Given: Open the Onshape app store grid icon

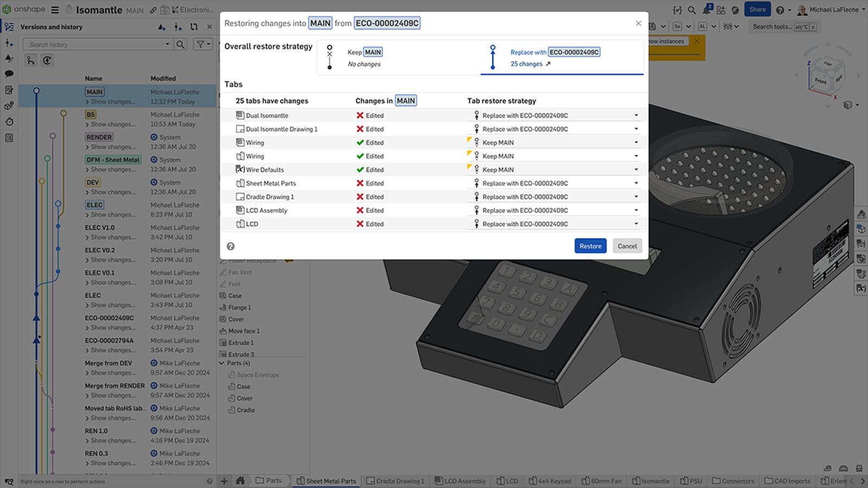Looking at the screenshot, I should pos(720,9).
